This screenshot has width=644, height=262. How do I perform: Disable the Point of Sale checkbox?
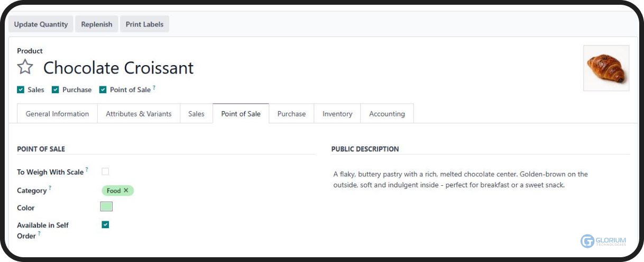(x=103, y=90)
